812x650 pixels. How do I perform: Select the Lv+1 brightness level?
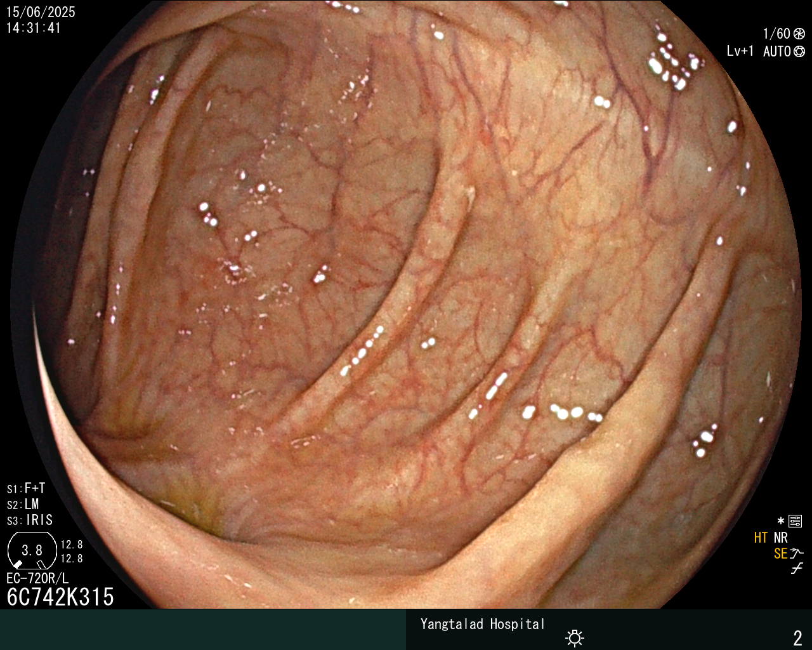click(x=740, y=51)
